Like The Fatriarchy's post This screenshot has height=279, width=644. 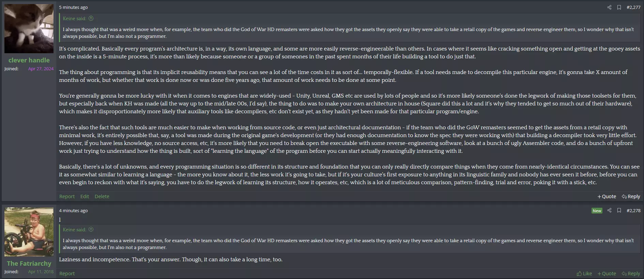584,274
